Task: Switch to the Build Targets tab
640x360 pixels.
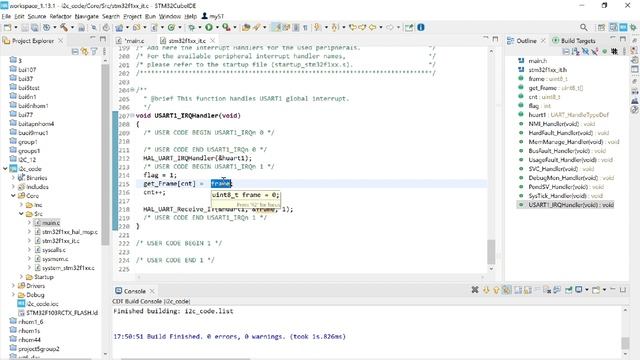Action: click(573, 41)
